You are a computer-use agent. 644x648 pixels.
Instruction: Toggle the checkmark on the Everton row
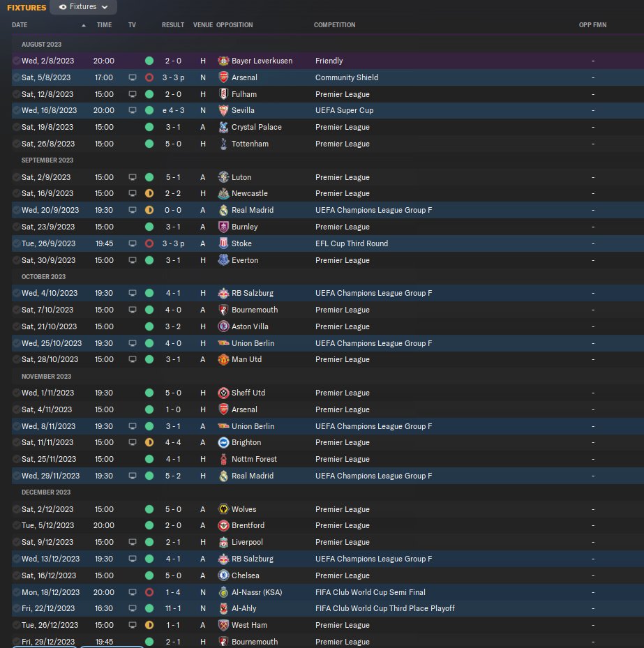tap(16, 260)
